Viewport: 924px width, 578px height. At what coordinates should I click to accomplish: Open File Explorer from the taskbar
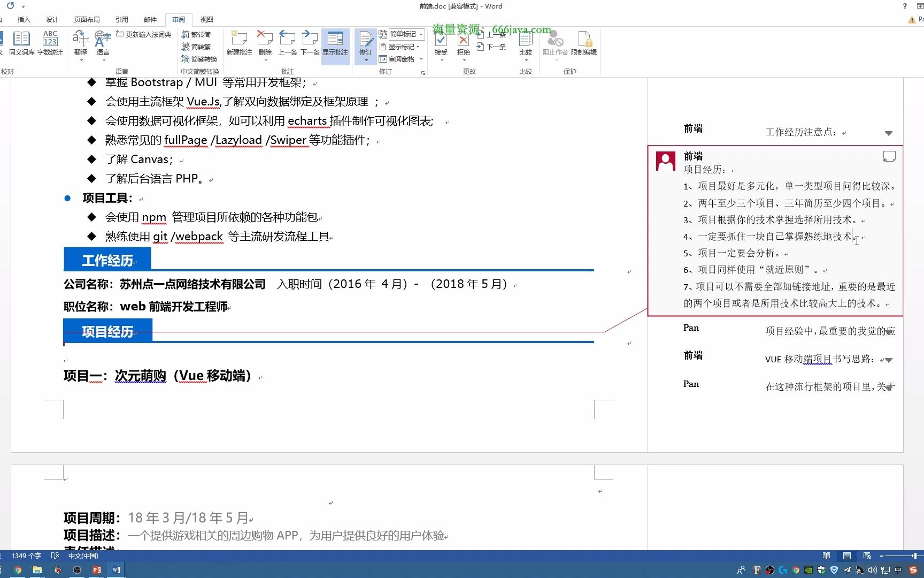point(37,570)
